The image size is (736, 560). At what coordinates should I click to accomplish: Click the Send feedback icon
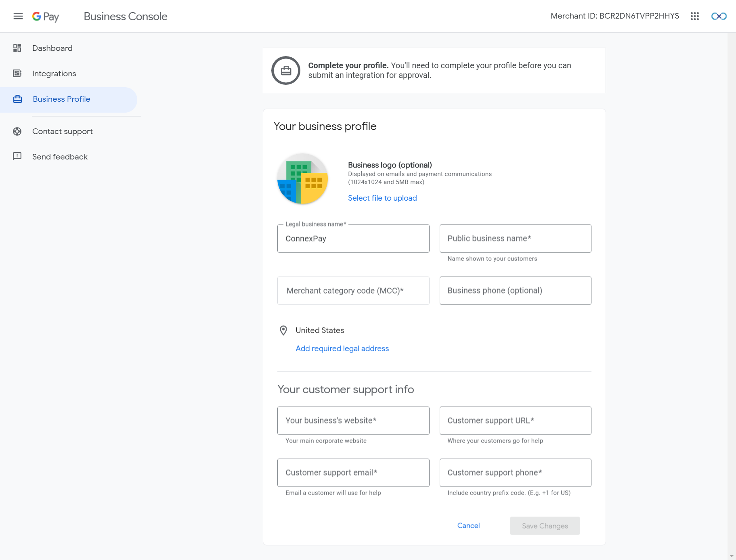[17, 156]
